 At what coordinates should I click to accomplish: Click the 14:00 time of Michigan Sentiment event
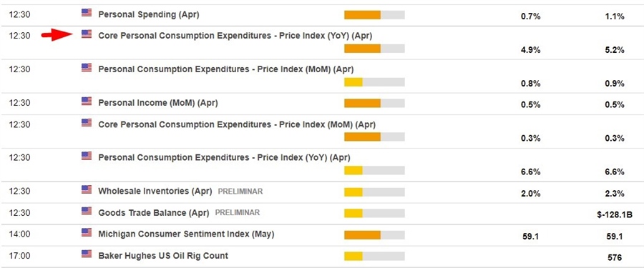[x=20, y=234]
